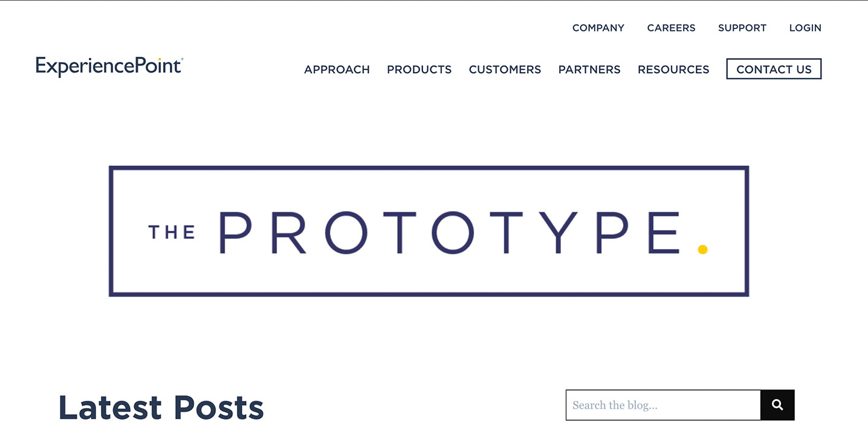Click the Login link
Image resolution: width=868 pixels, height=439 pixels.
pyautogui.click(x=805, y=28)
